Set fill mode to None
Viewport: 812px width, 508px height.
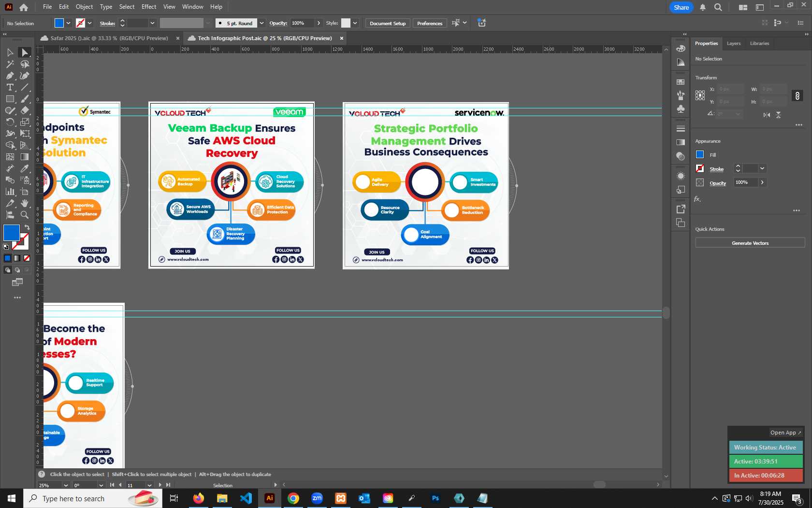click(x=27, y=258)
